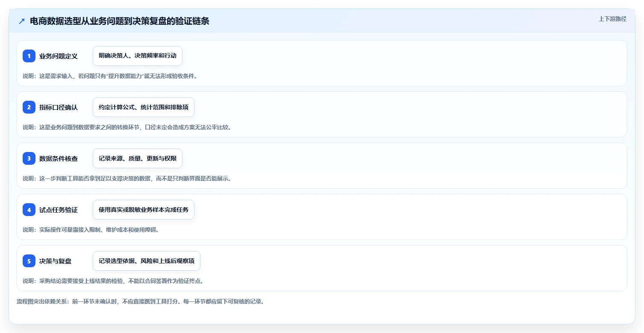Screen dimensions: 644x333
Task: Click the chart title 电商数据选型…验证链条
Action: pos(120,21)
